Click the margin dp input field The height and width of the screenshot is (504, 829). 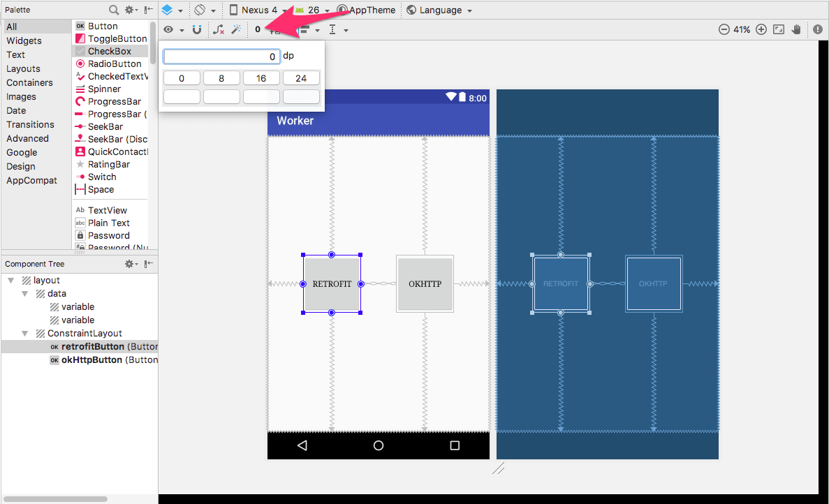point(221,57)
